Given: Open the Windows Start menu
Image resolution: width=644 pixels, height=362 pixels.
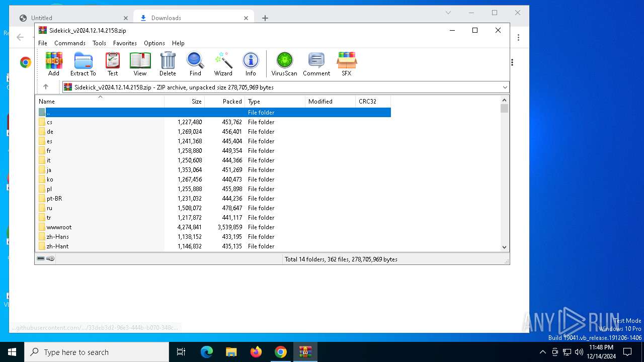Looking at the screenshot, I should coord(12,352).
